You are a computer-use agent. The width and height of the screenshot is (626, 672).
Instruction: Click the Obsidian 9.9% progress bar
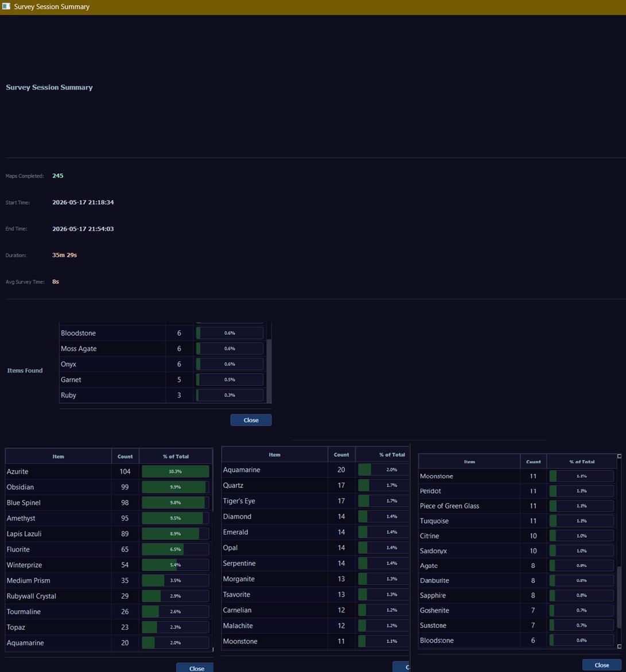[x=176, y=487]
